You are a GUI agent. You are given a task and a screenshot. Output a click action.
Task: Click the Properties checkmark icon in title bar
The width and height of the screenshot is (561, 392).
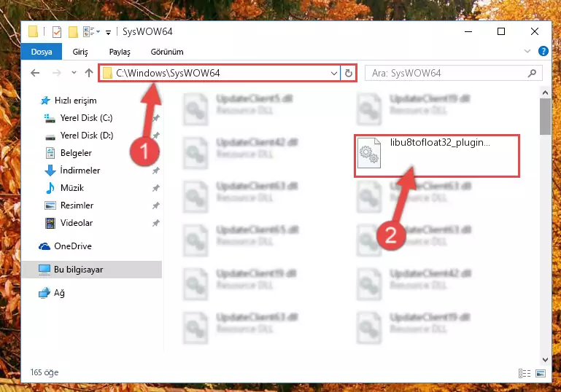56,32
